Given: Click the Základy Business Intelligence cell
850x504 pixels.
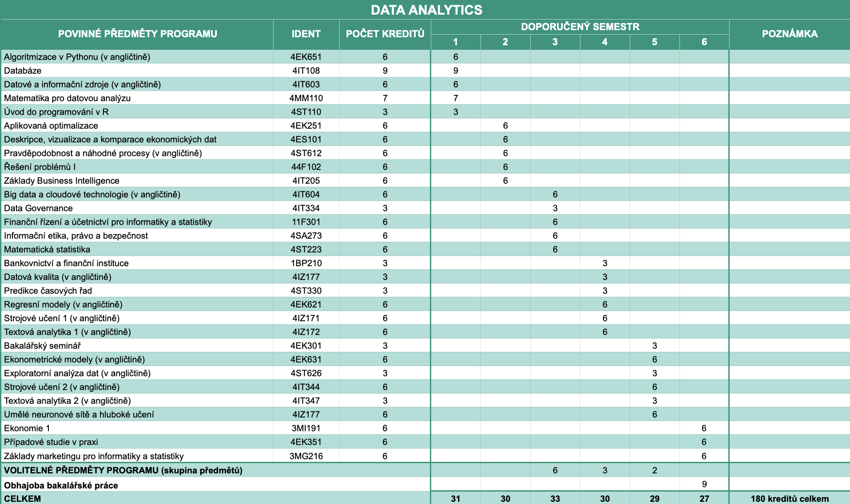Looking at the screenshot, I should click(62, 181).
